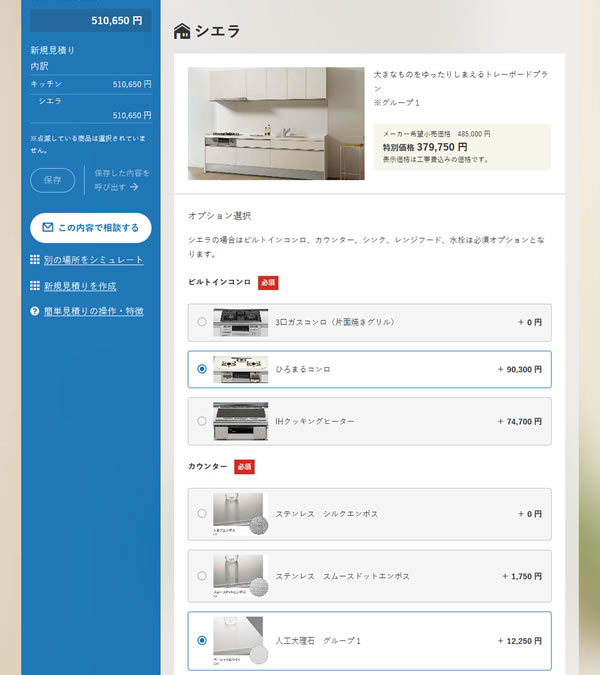This screenshot has height=675, width=600.
Task: Select 人工大理石 グループ1 radio button
Action: (x=202, y=641)
